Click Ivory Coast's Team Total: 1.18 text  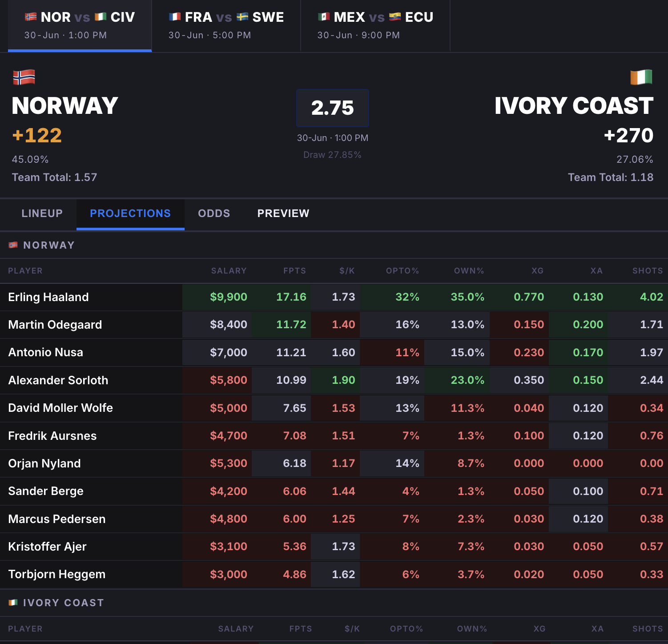611,177
